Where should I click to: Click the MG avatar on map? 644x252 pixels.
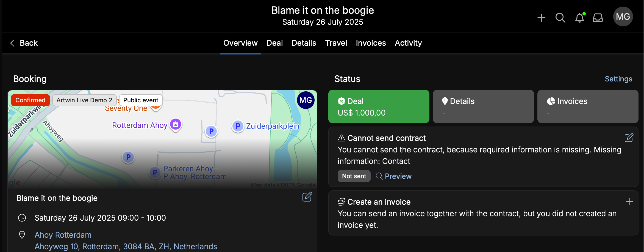coord(306,100)
